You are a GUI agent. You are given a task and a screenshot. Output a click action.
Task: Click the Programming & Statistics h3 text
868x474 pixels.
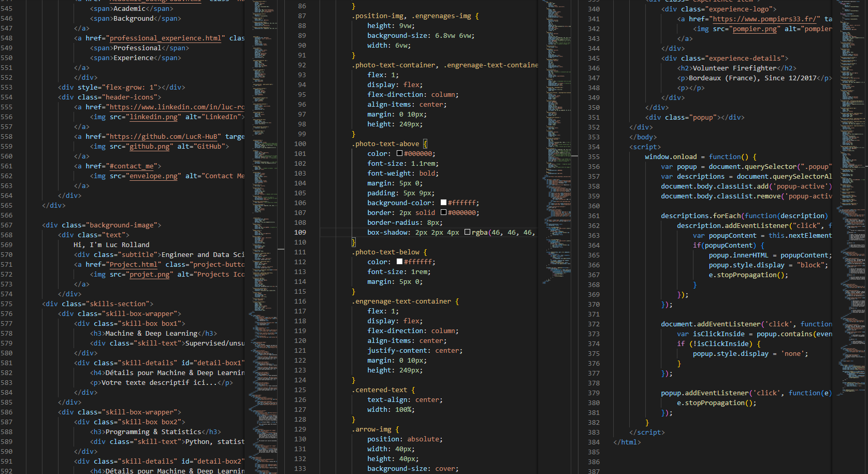pos(153,432)
